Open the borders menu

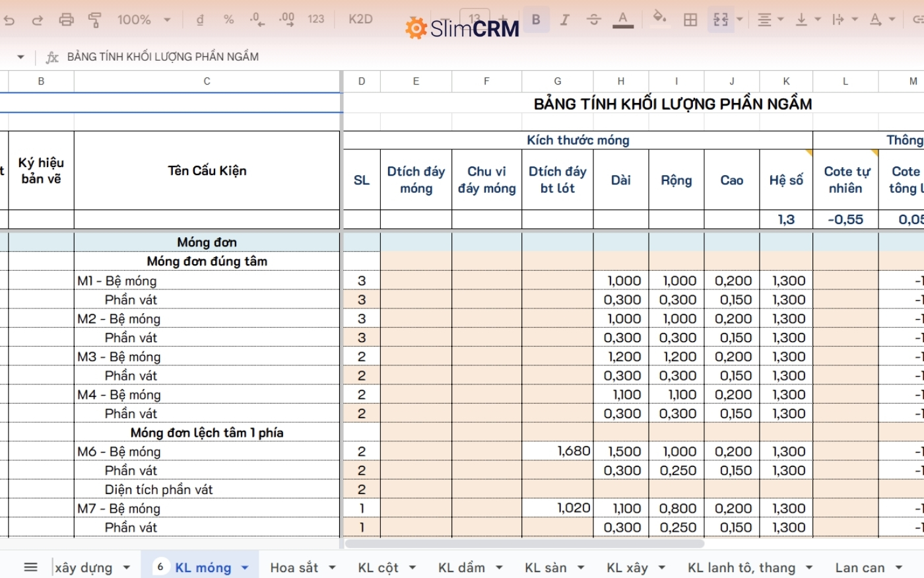(690, 20)
